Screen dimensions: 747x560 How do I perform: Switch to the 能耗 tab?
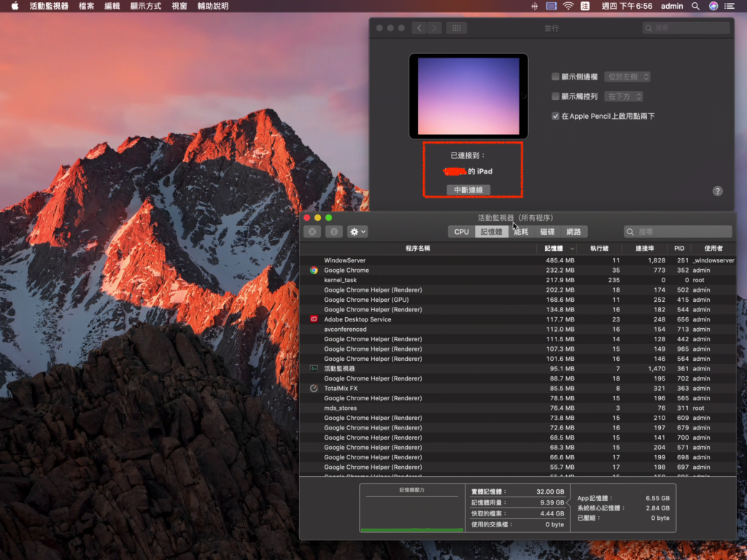(x=521, y=231)
